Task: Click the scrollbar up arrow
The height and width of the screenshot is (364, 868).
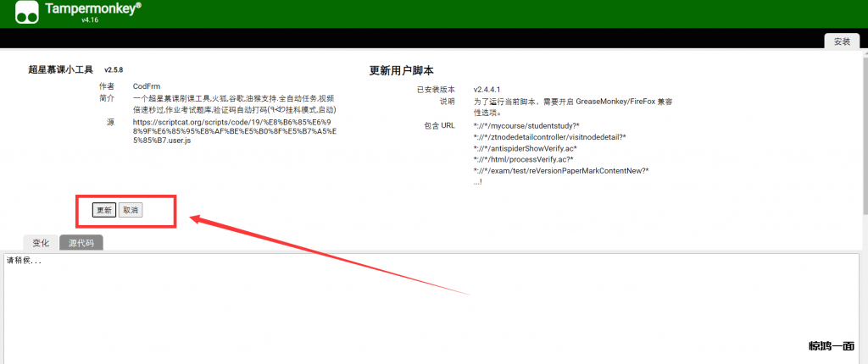Action: [x=863, y=53]
